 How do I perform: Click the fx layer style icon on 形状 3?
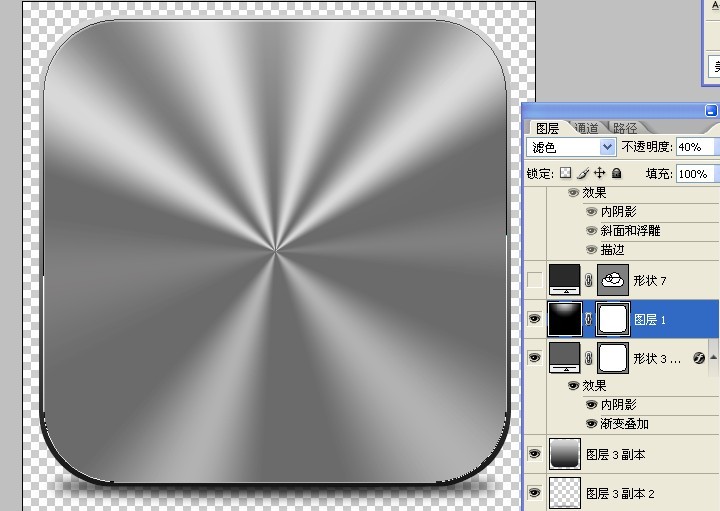(x=699, y=358)
